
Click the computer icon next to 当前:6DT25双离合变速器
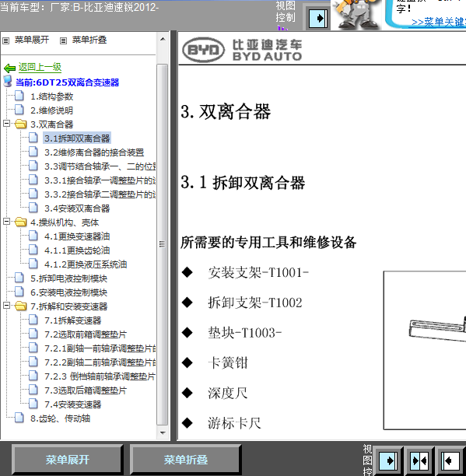[x=8, y=82]
